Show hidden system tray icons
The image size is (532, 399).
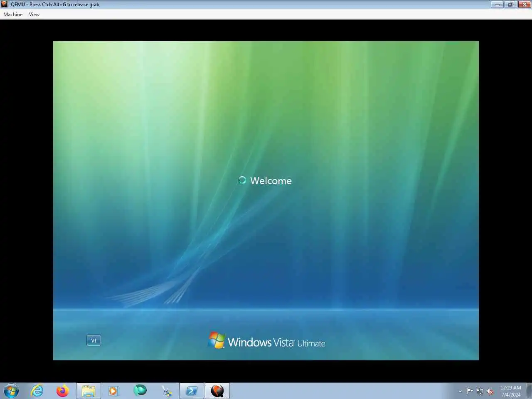[x=460, y=391]
